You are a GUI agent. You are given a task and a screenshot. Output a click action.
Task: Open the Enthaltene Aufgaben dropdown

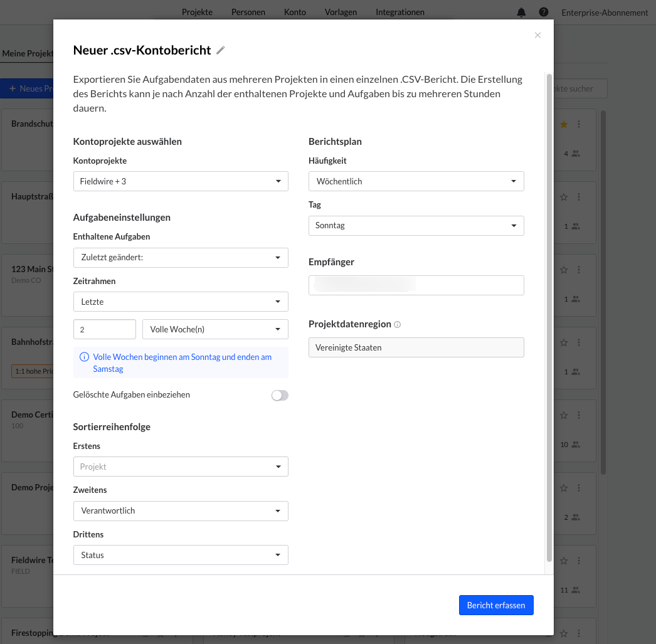tap(181, 258)
